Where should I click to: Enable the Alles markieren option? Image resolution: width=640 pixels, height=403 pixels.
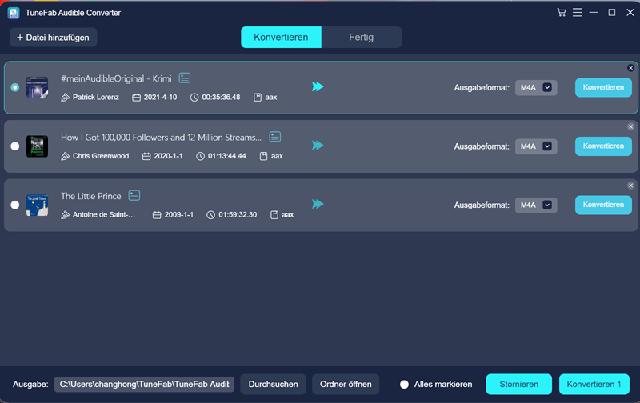[404, 384]
